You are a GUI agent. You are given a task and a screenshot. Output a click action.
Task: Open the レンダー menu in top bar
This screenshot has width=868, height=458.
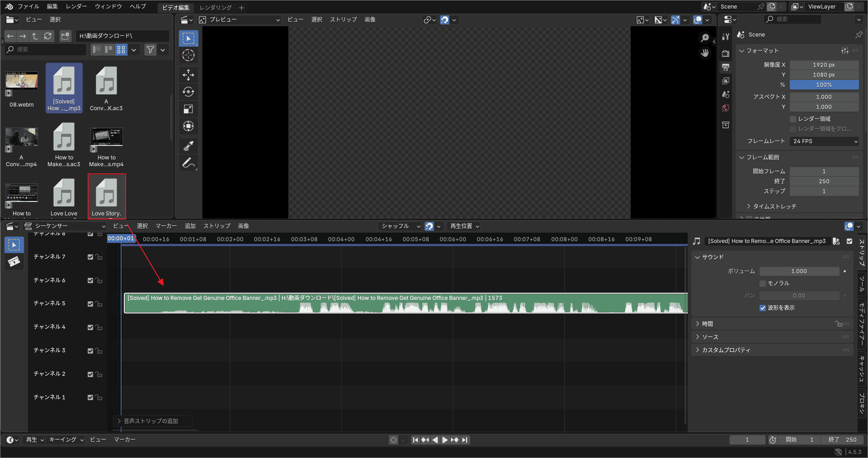[x=76, y=6]
